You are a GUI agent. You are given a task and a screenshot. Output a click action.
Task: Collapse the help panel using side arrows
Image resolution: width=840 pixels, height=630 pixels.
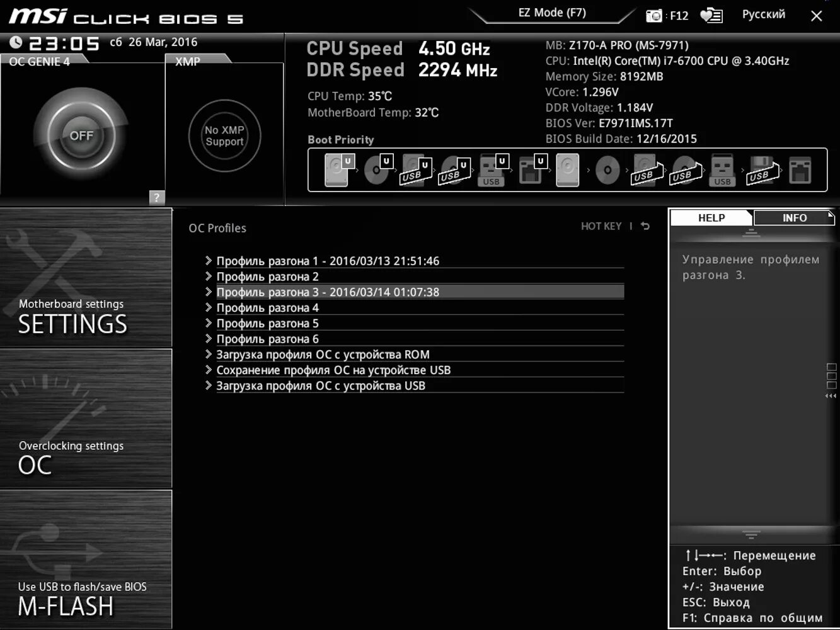click(831, 396)
